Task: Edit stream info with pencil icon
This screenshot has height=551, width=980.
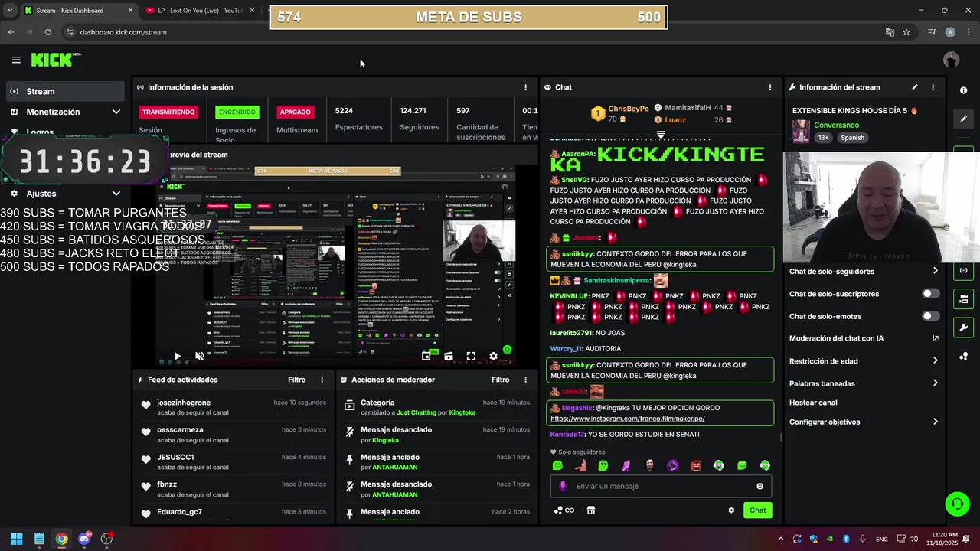Action: tap(914, 87)
